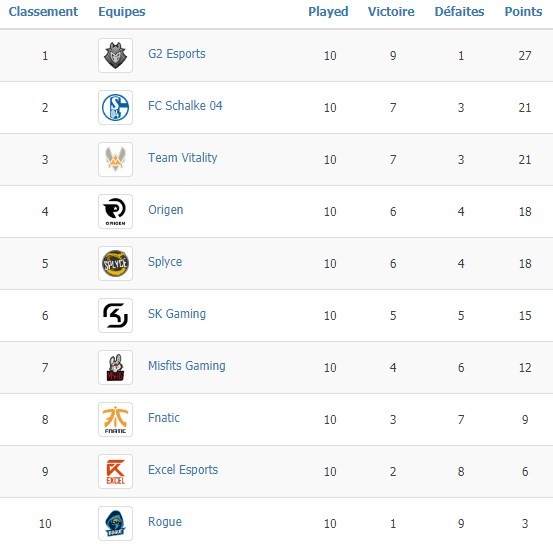
Task: Click the Played column header
Action: [328, 12]
